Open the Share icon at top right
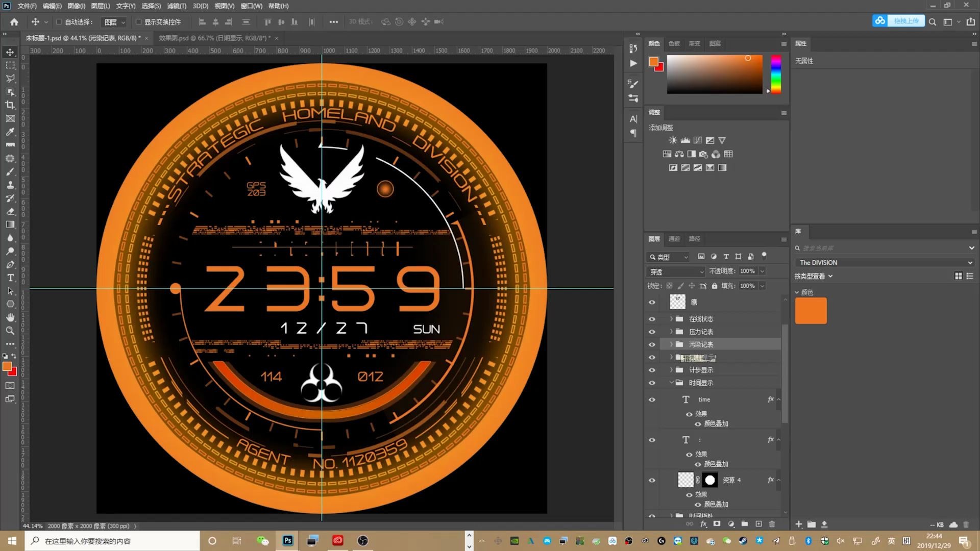The image size is (980, 551). (971, 22)
